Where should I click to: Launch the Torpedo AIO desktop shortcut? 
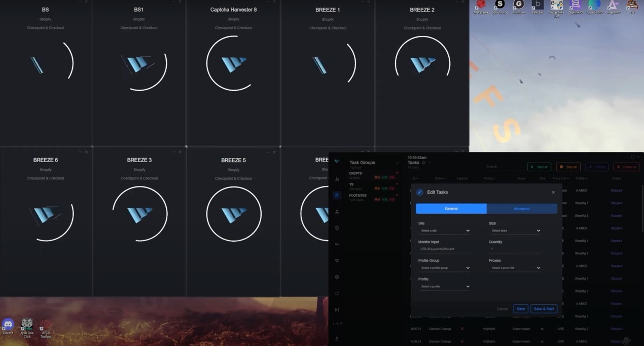594,7
